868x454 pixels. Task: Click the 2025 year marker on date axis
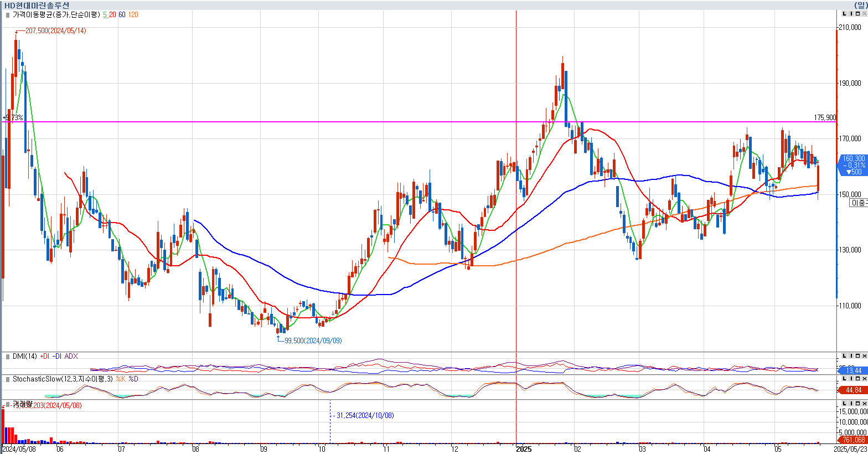click(x=524, y=449)
